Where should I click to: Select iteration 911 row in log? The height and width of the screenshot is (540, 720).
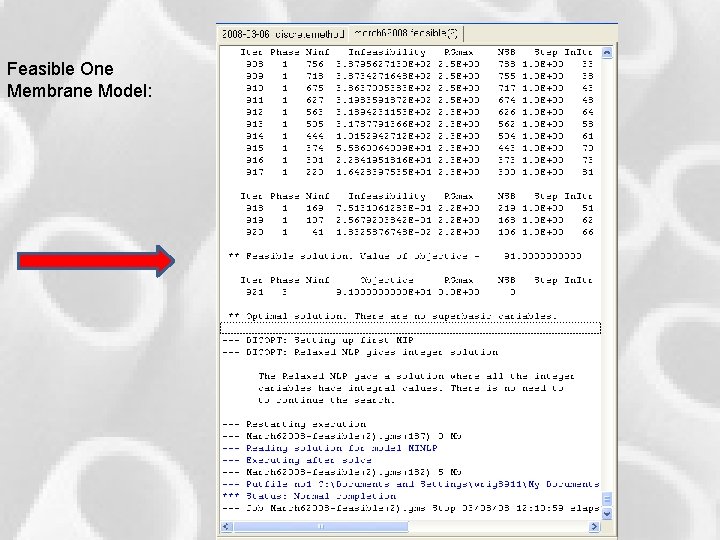(x=419, y=100)
